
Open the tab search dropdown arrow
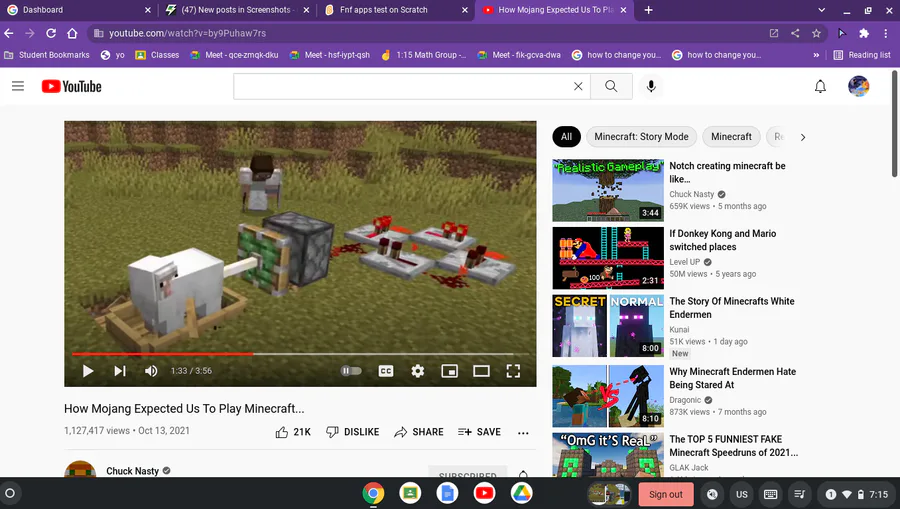(x=821, y=10)
